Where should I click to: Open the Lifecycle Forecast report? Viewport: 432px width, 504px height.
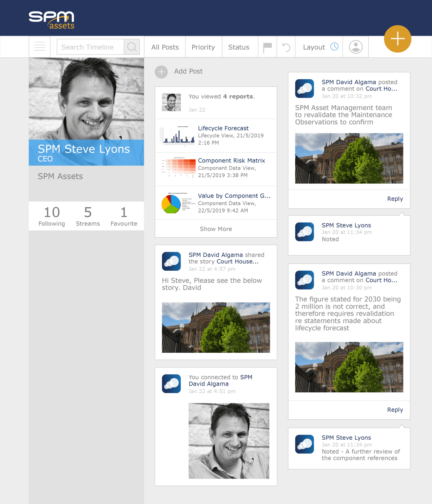(x=223, y=128)
